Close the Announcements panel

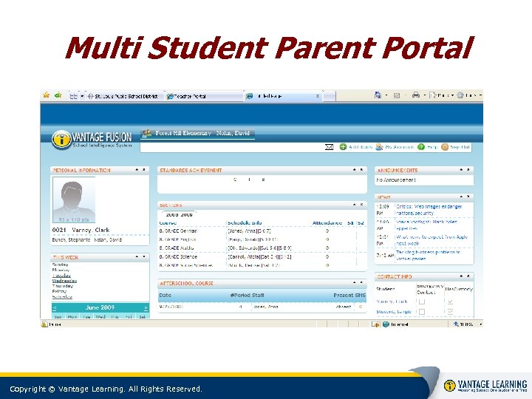(x=468, y=170)
